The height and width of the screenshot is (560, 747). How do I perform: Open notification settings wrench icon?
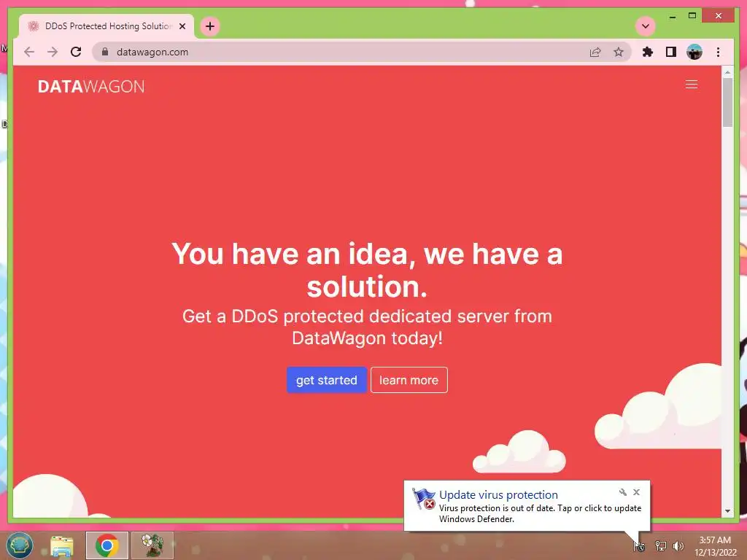(x=622, y=492)
